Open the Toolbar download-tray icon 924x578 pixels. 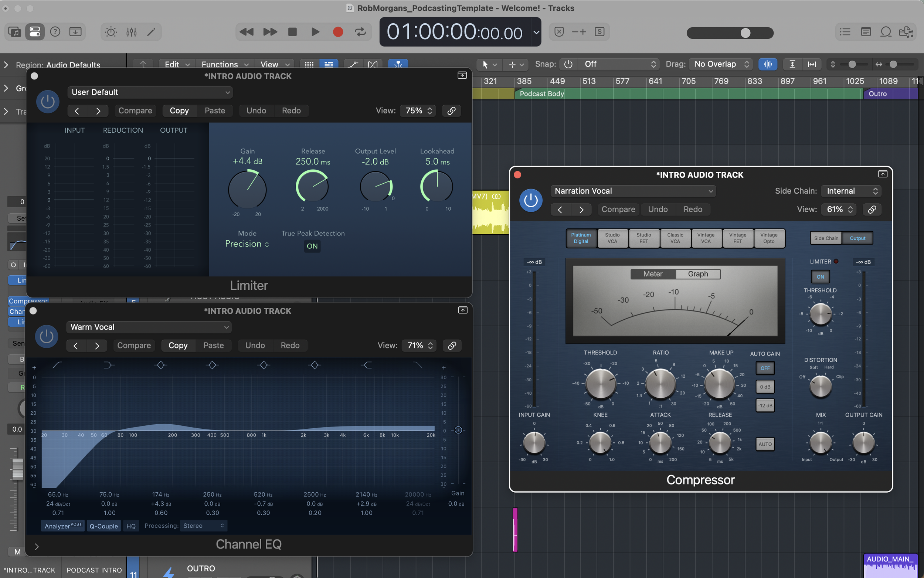coord(75,32)
